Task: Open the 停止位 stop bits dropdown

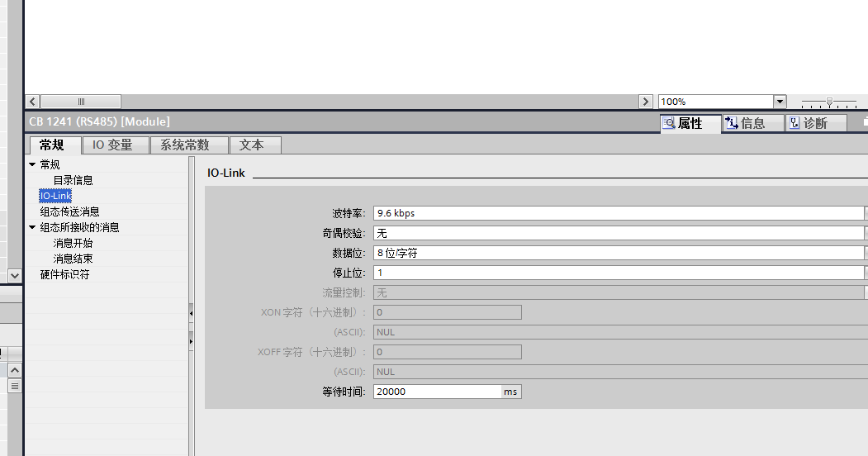Action: tap(865, 273)
